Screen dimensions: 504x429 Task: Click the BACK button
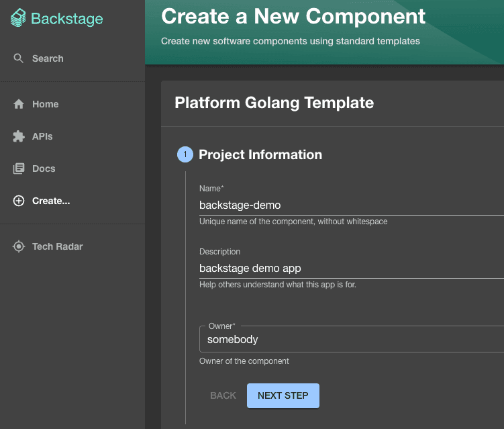223,395
